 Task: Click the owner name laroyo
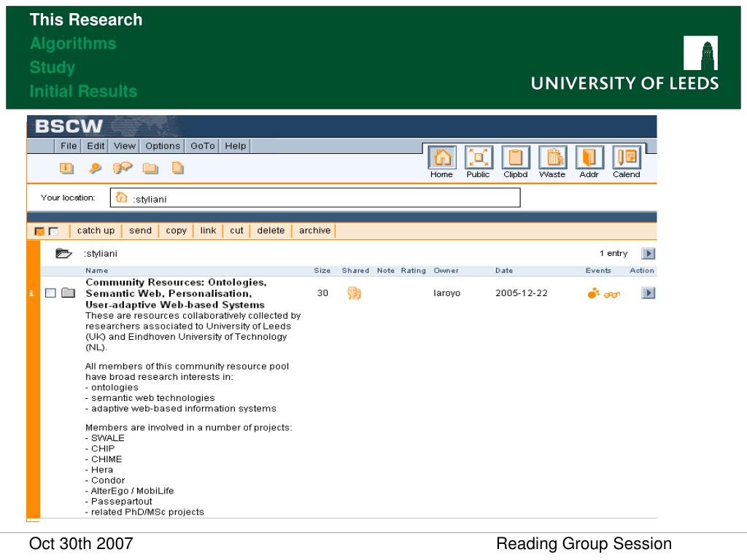447,293
